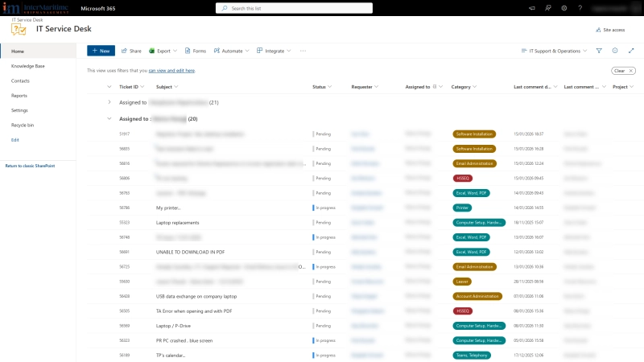Screen dimensions: 644x362
Task: Click the InterMaritime logo in the header
Action: point(35,8)
